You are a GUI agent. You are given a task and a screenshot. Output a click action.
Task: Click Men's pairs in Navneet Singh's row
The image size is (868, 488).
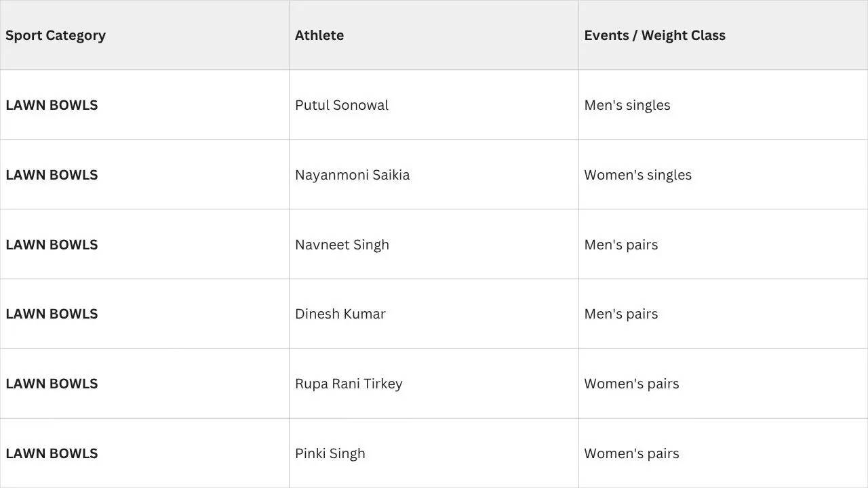point(723,245)
